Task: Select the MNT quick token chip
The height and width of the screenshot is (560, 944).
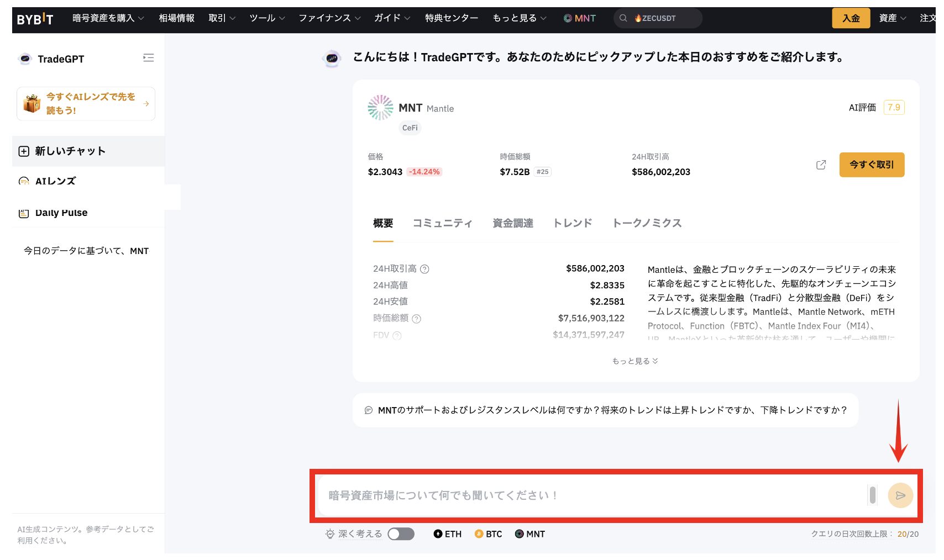Action: click(x=530, y=534)
